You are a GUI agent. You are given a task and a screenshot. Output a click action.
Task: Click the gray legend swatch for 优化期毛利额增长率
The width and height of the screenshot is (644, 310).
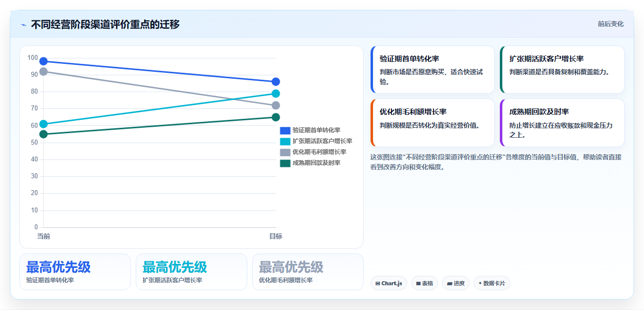click(x=285, y=152)
